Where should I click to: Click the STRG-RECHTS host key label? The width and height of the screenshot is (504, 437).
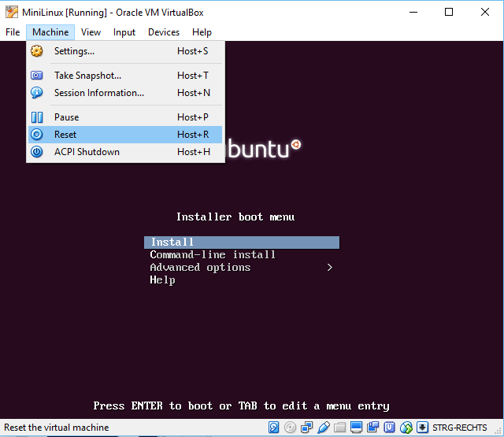click(x=460, y=428)
